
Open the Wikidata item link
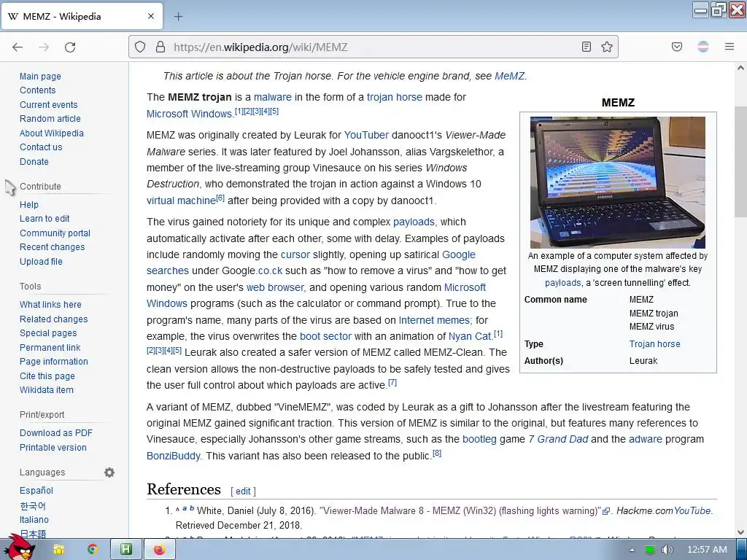(x=47, y=390)
